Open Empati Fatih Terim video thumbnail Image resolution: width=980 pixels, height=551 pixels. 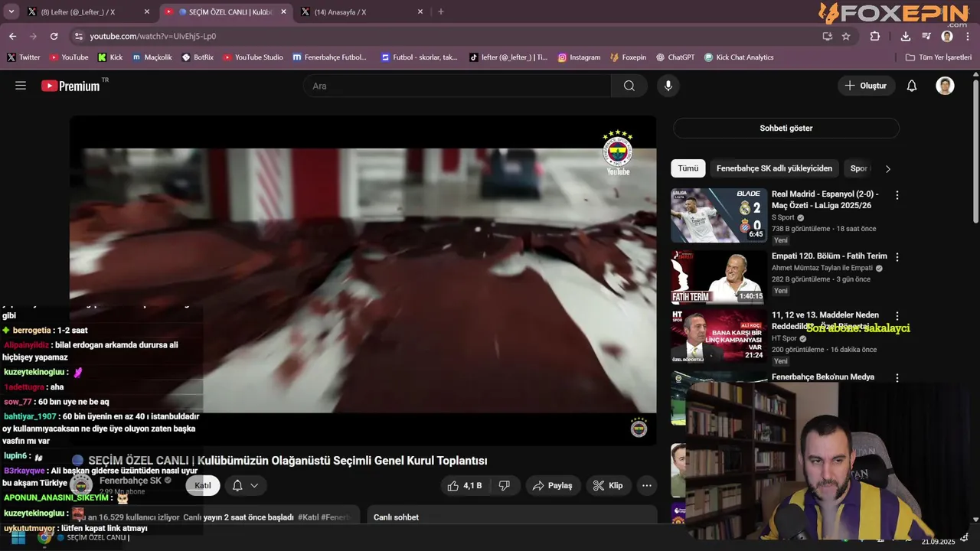(x=719, y=277)
